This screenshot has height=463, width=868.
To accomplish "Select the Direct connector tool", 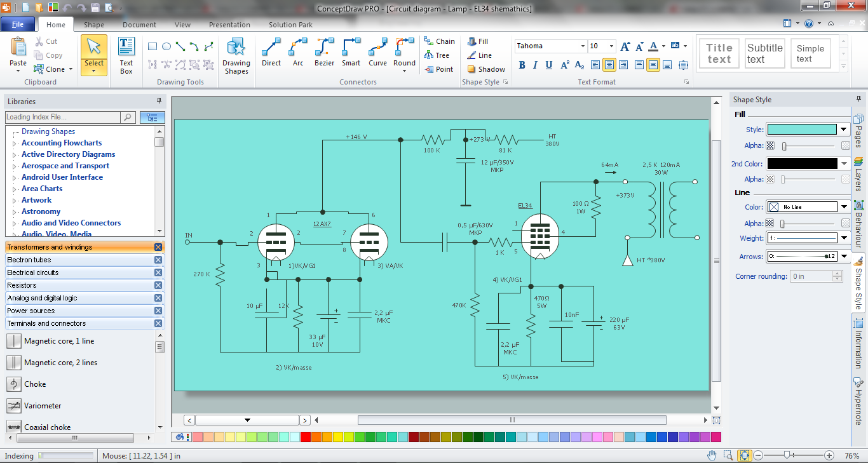I will pos(271,52).
